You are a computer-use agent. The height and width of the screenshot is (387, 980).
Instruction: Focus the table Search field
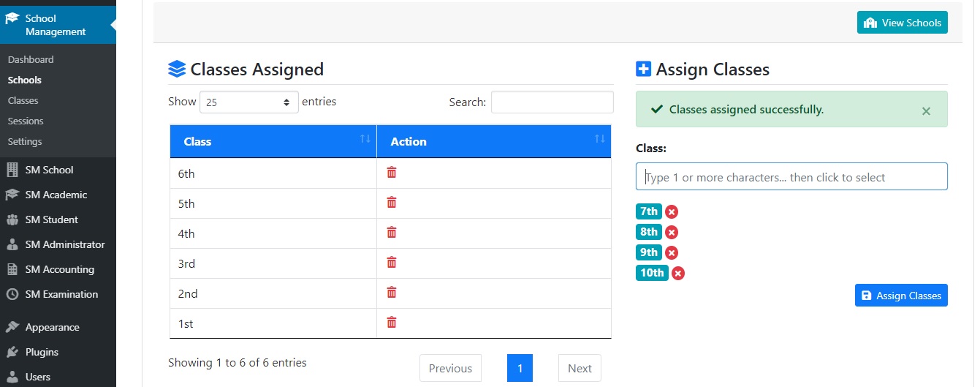552,102
